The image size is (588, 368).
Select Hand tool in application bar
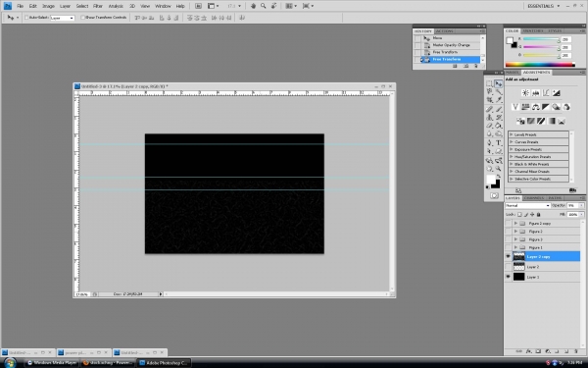click(254, 6)
